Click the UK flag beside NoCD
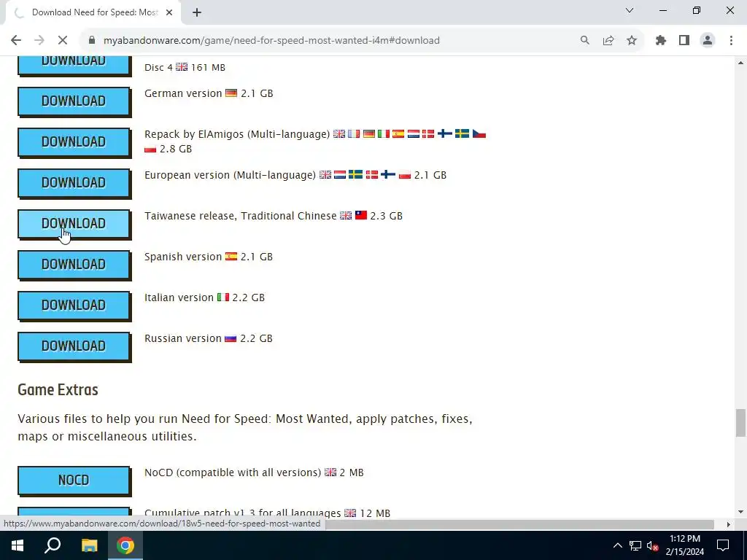The width and height of the screenshot is (747, 560). [x=330, y=472]
